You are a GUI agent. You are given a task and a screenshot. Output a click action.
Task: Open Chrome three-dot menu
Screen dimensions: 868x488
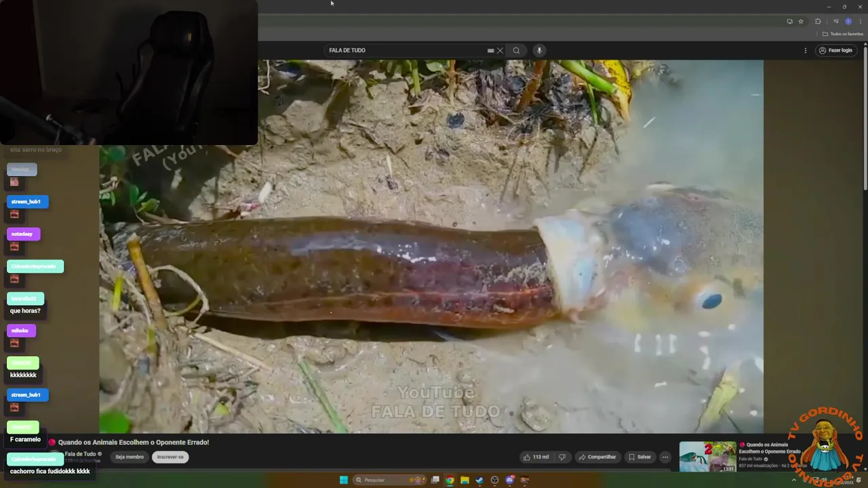coord(861,22)
